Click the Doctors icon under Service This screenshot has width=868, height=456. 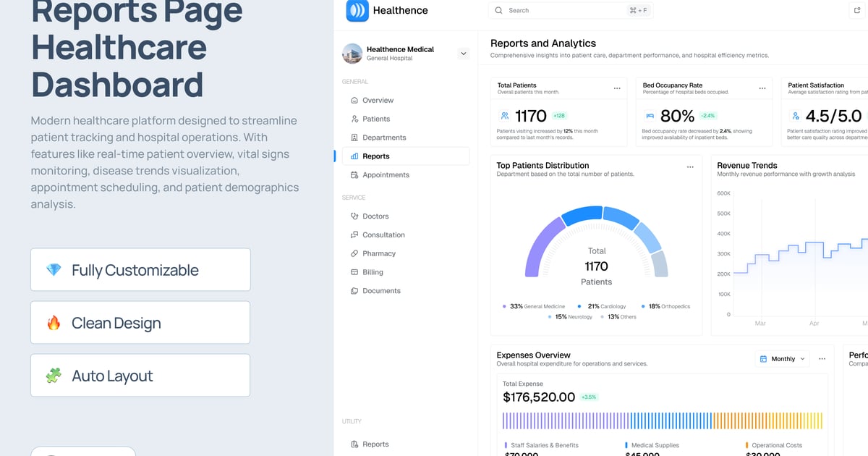coord(354,216)
